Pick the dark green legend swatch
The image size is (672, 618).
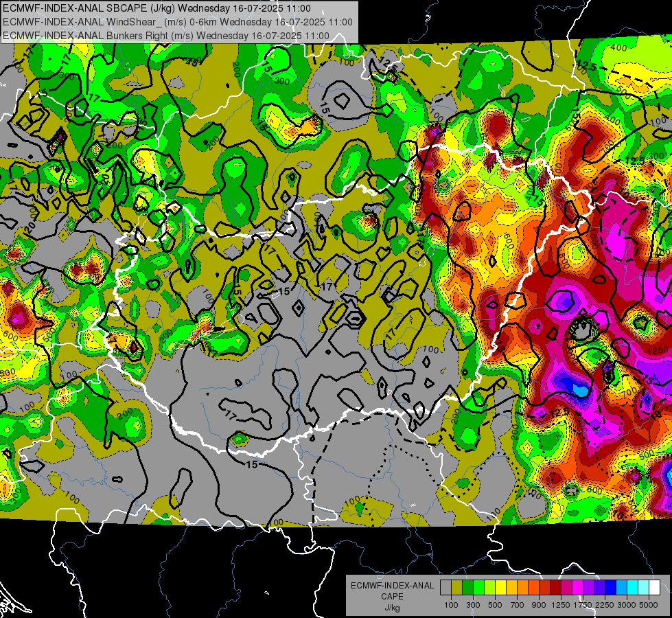click(x=467, y=588)
